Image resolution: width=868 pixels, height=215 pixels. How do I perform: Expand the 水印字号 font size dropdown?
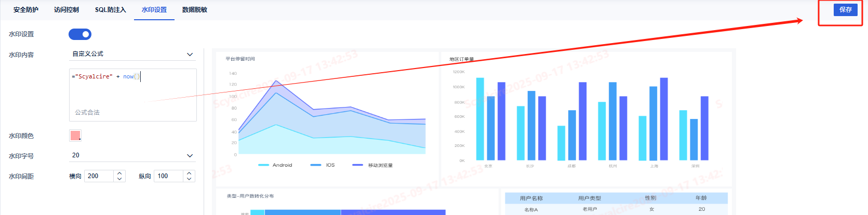[132, 155]
